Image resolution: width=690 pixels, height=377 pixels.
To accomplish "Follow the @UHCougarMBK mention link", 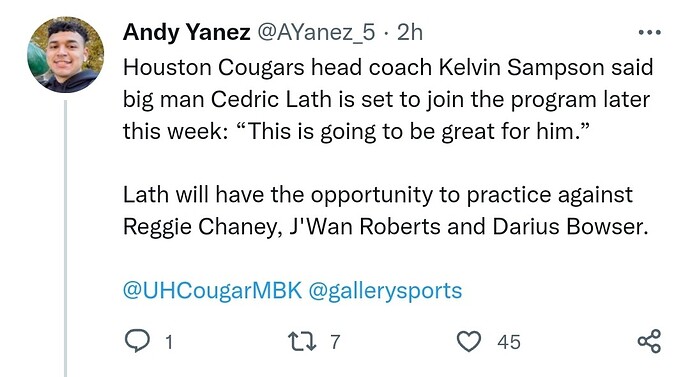I will (212, 291).
